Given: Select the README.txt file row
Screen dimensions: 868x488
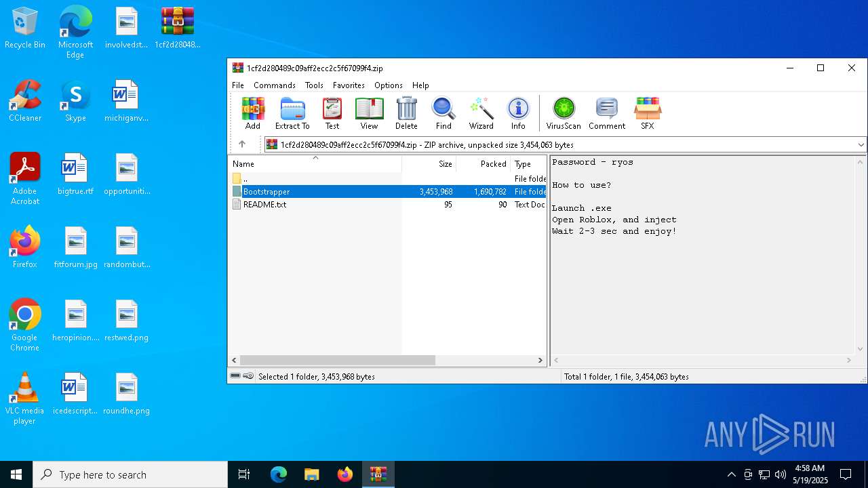Looking at the screenshot, I should tap(387, 204).
